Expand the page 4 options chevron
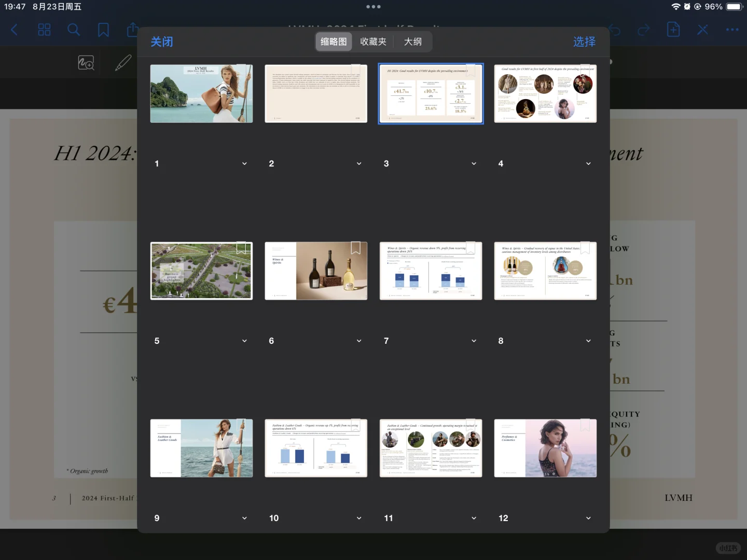Screen dimensions: 747x560 pos(588,164)
